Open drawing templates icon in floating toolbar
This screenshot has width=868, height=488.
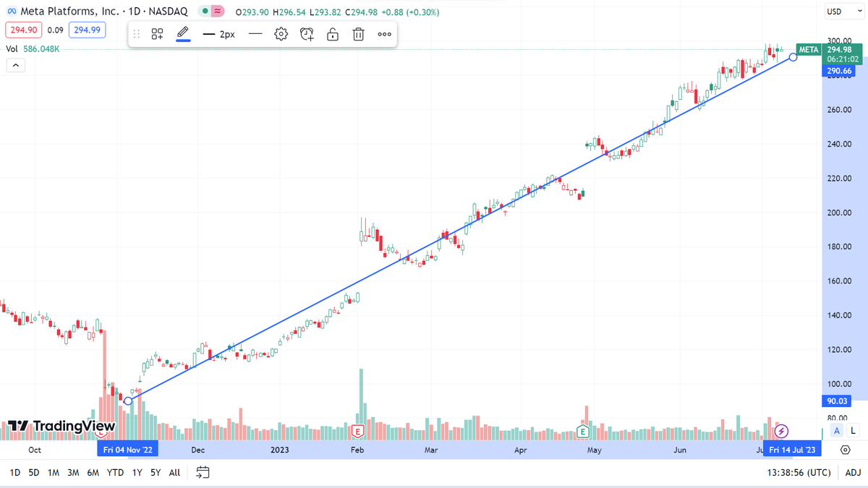click(157, 34)
